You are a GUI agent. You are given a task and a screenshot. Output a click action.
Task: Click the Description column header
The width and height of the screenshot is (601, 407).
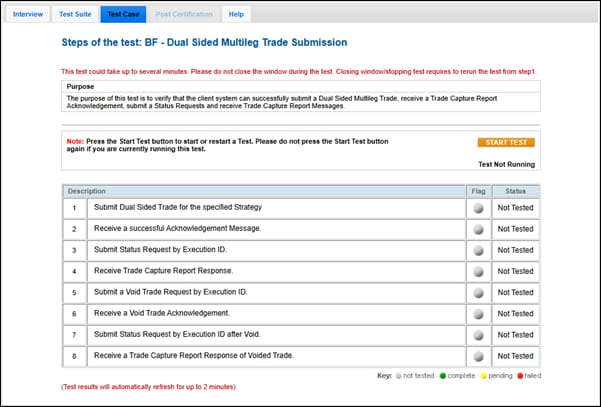[87, 190]
